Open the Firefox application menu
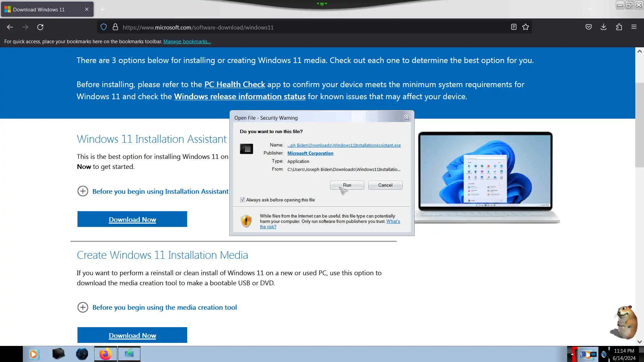The width and height of the screenshot is (644, 362). tap(634, 27)
